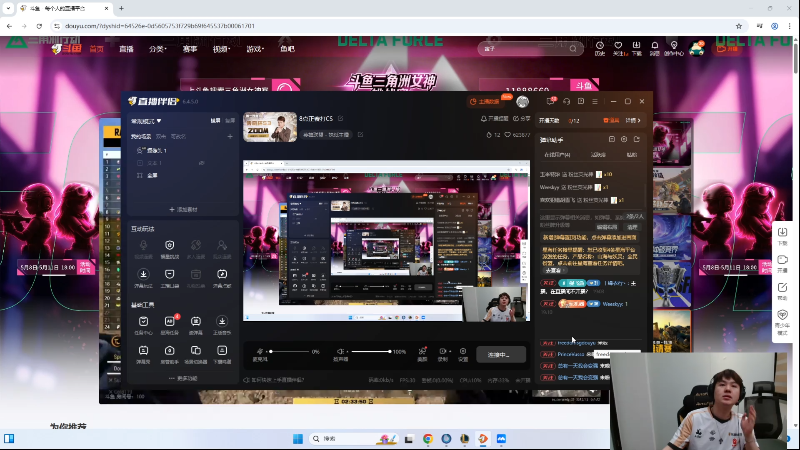
Task: Click the 连接中 stream button
Action: click(501, 355)
